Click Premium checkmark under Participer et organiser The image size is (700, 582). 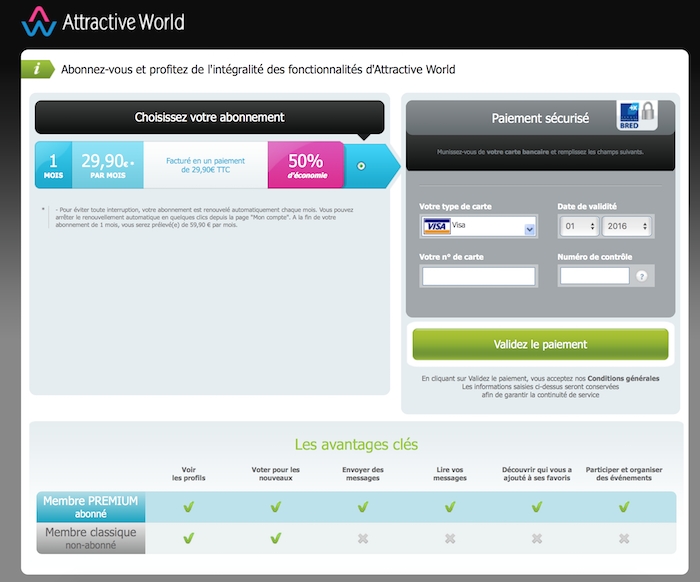(x=624, y=507)
